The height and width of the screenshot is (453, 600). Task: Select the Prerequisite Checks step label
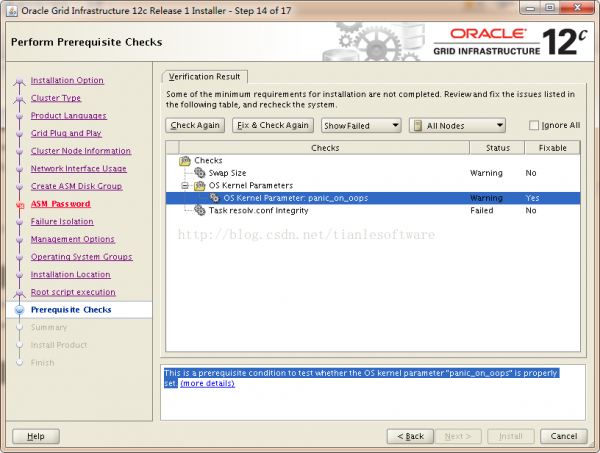tap(71, 310)
